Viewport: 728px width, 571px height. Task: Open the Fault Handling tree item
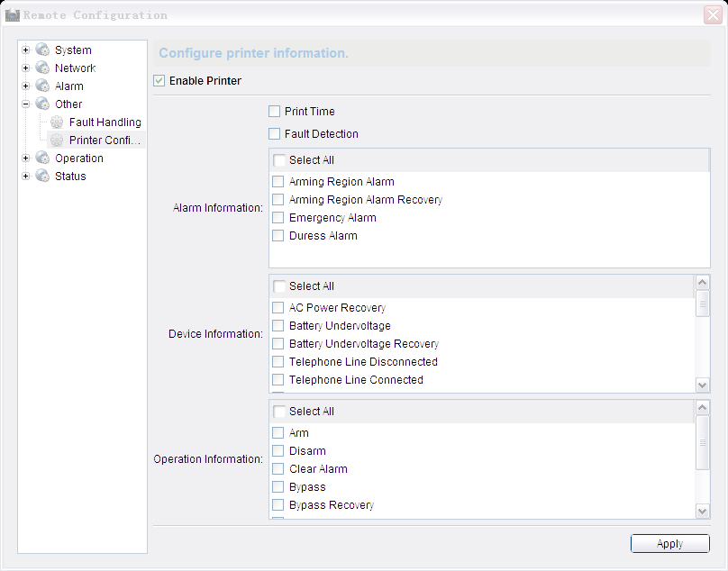point(105,122)
